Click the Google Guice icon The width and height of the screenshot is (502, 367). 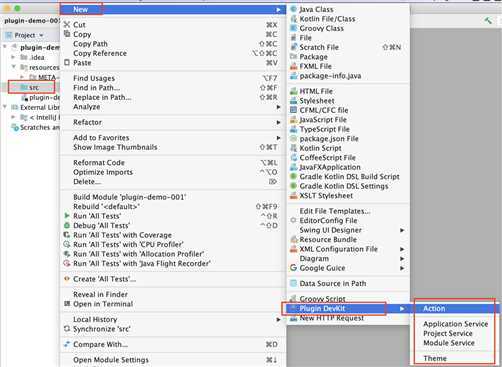click(x=294, y=268)
